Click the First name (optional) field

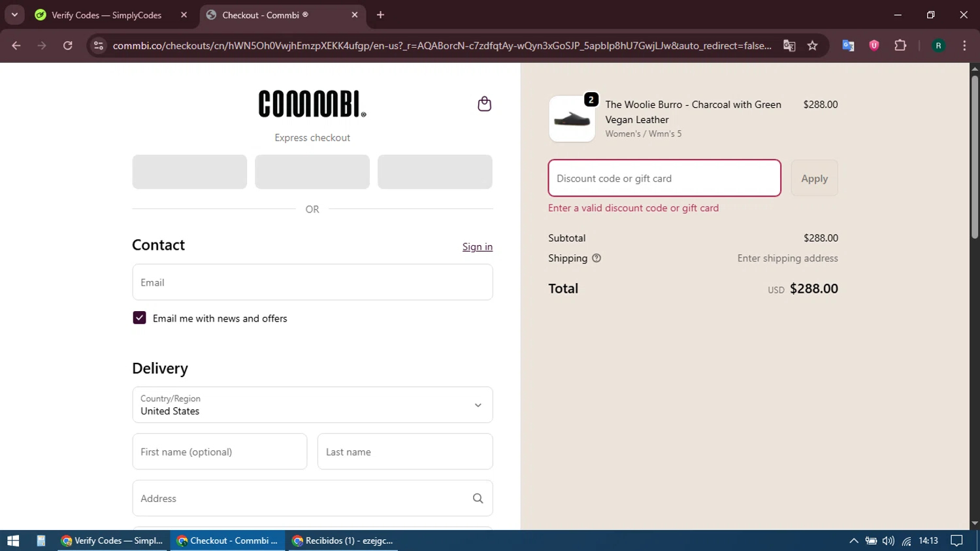click(220, 452)
